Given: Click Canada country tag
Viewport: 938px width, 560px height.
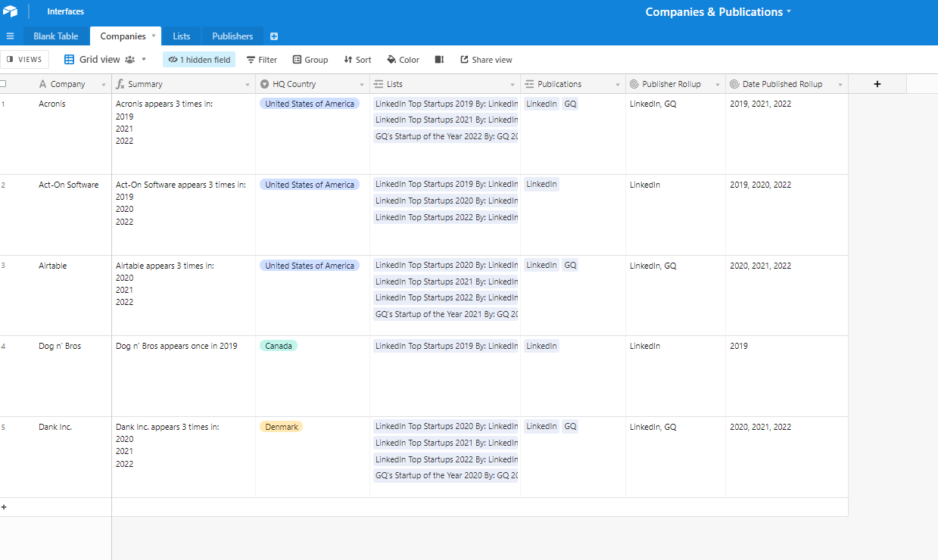Looking at the screenshot, I should 279,346.
